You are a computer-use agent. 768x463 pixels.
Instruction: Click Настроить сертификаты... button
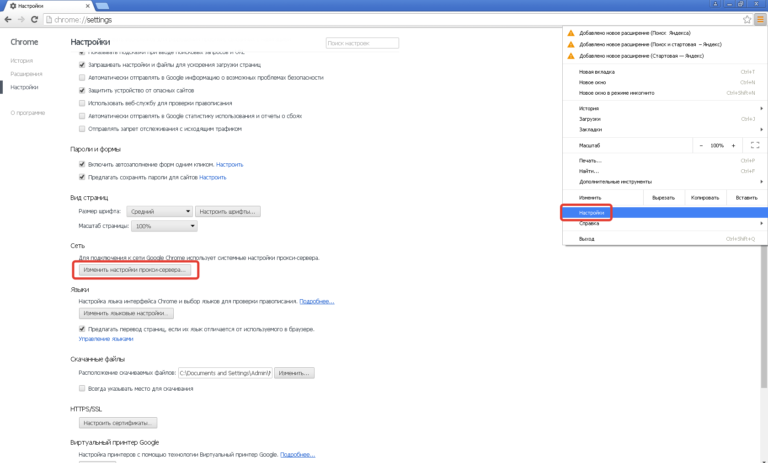(118, 422)
